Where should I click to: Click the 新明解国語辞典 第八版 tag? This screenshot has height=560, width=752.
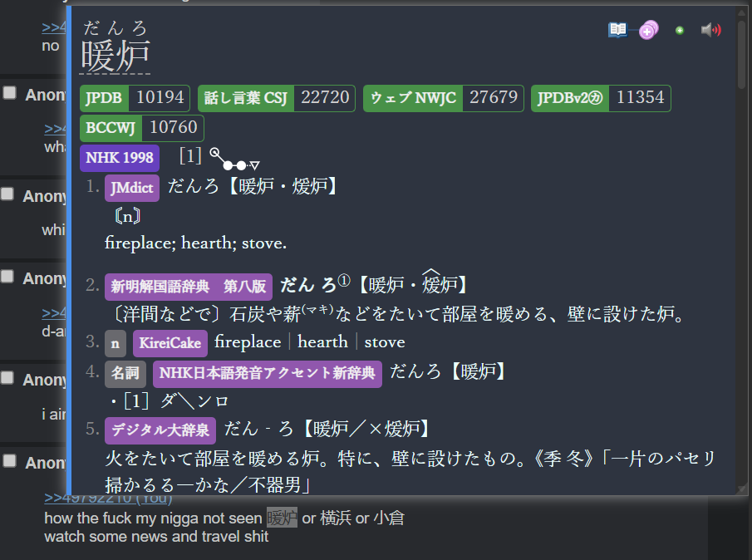click(189, 287)
